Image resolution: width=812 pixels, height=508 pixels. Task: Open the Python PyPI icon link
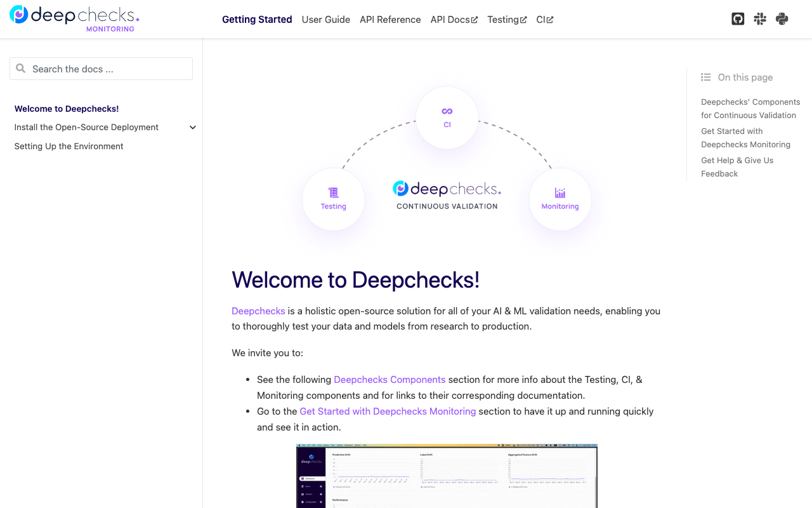click(x=782, y=19)
